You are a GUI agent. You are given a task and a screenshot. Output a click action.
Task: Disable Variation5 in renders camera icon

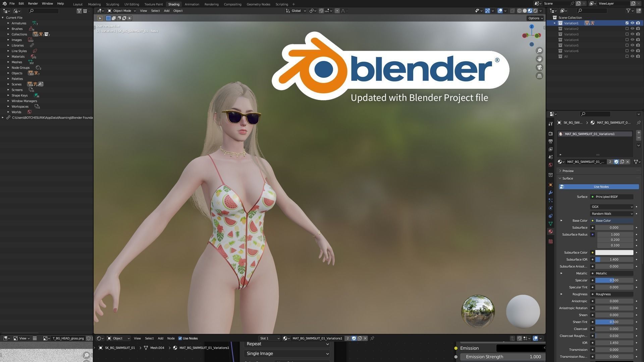coord(638,45)
